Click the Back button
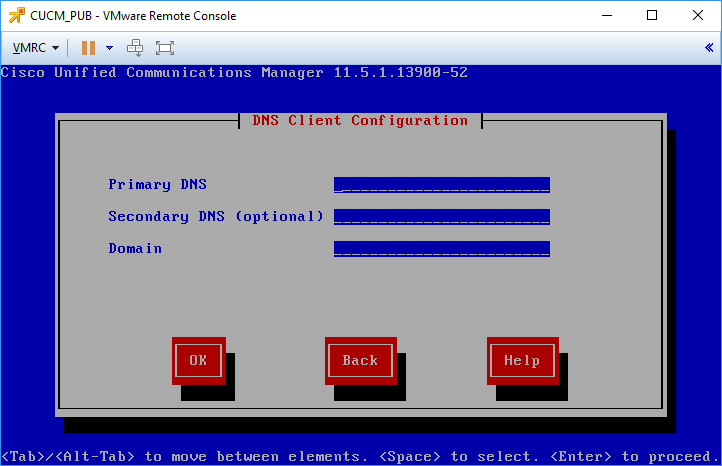 361,361
